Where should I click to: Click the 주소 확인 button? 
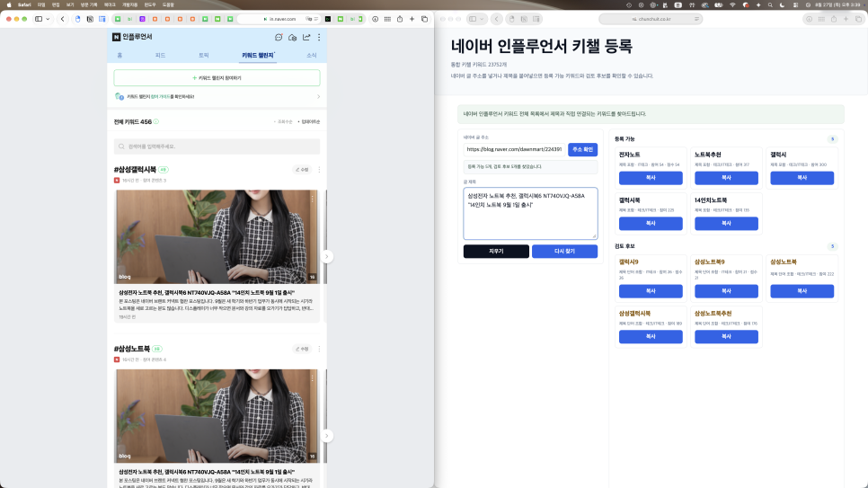coord(582,149)
